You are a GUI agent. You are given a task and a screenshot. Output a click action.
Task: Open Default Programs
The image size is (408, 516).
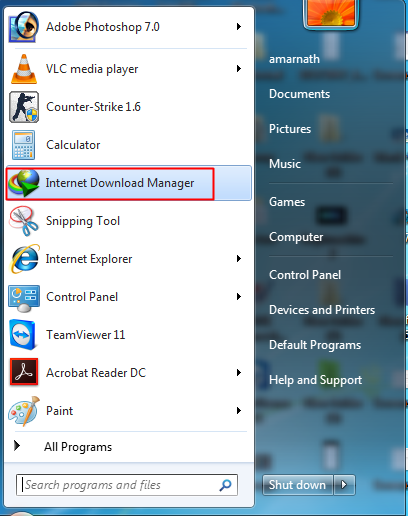coord(315,345)
